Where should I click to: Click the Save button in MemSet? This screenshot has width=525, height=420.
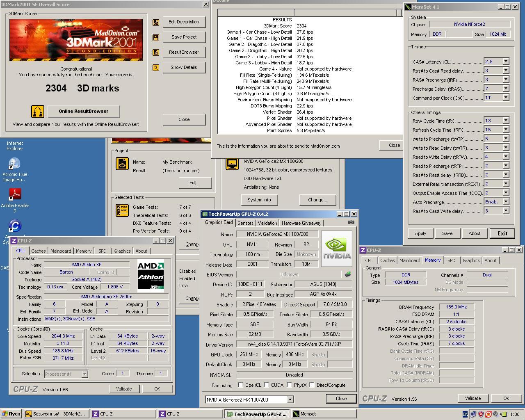tap(447, 233)
